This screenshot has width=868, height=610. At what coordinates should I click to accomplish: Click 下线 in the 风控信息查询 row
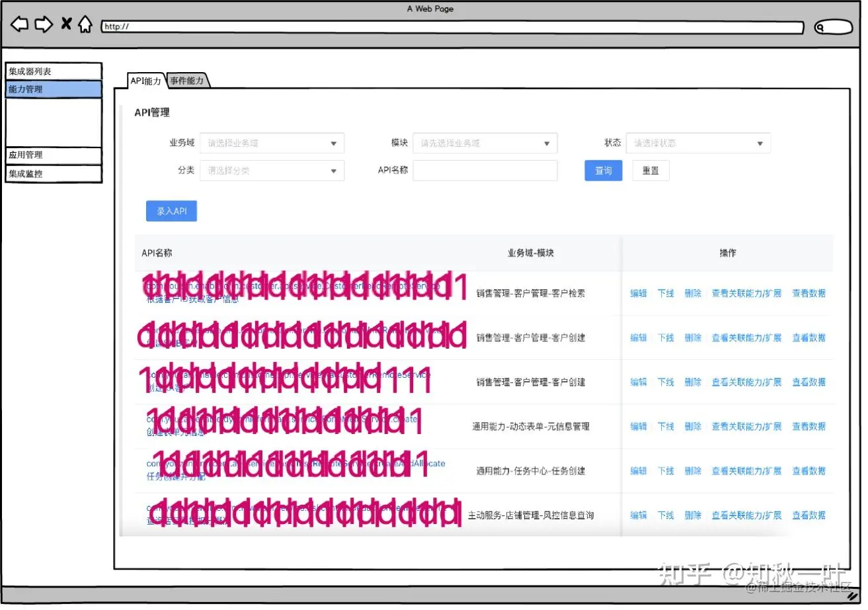pyautogui.click(x=666, y=515)
